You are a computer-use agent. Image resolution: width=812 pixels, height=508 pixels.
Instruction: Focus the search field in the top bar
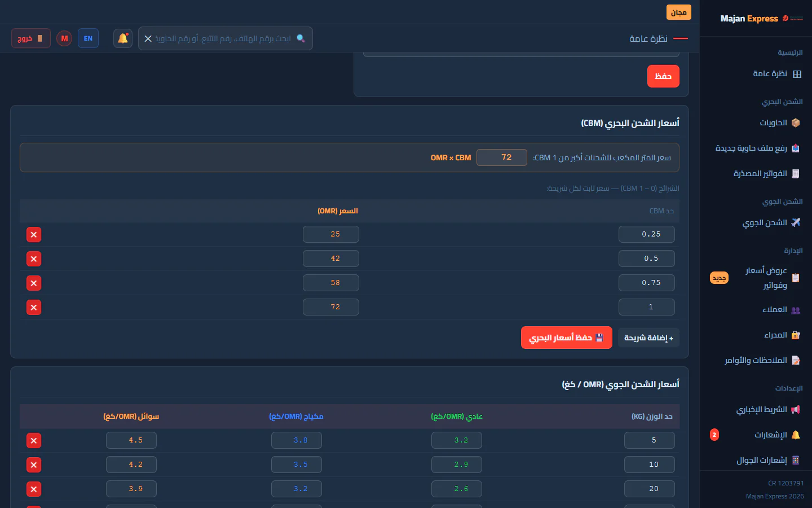point(226,38)
